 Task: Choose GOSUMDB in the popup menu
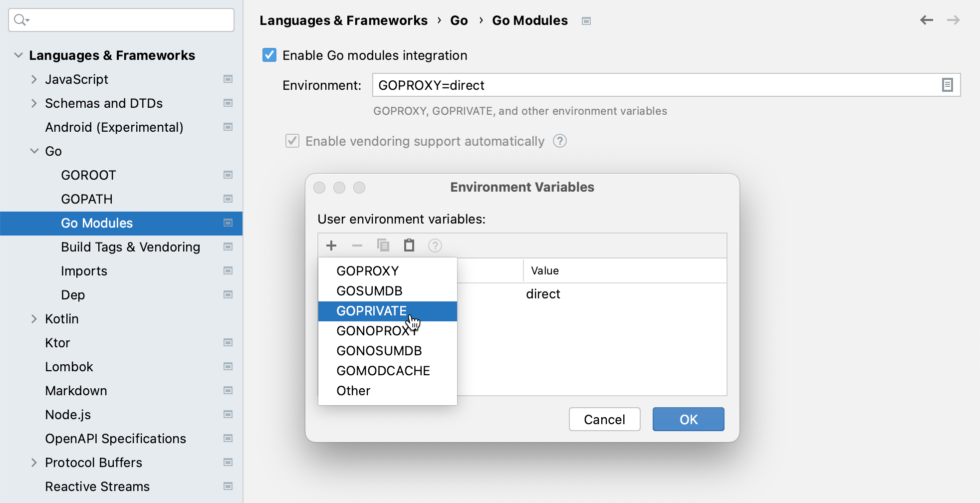pos(369,291)
